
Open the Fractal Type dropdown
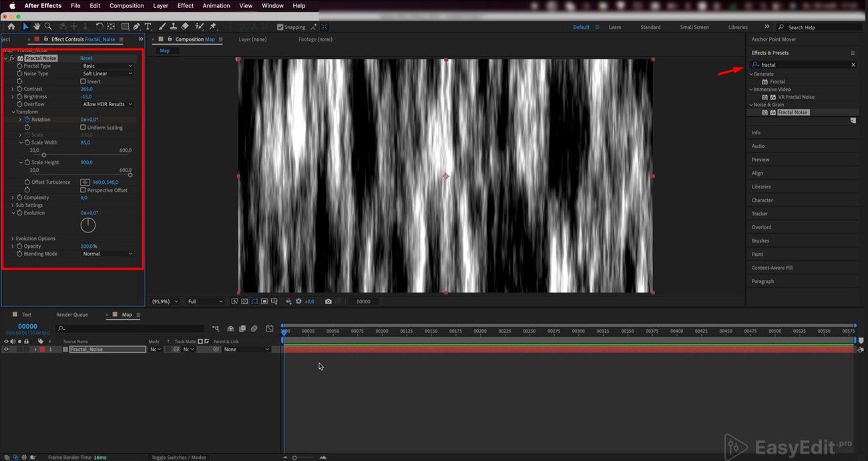pyautogui.click(x=107, y=66)
